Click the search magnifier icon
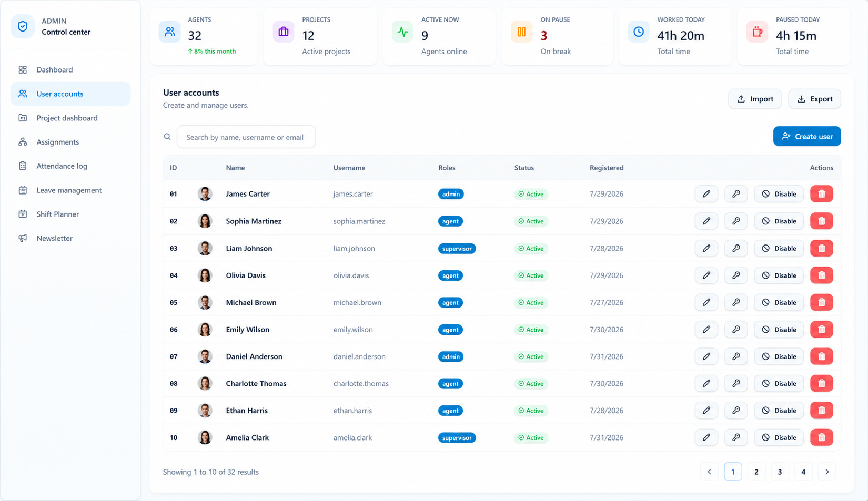 pos(167,137)
